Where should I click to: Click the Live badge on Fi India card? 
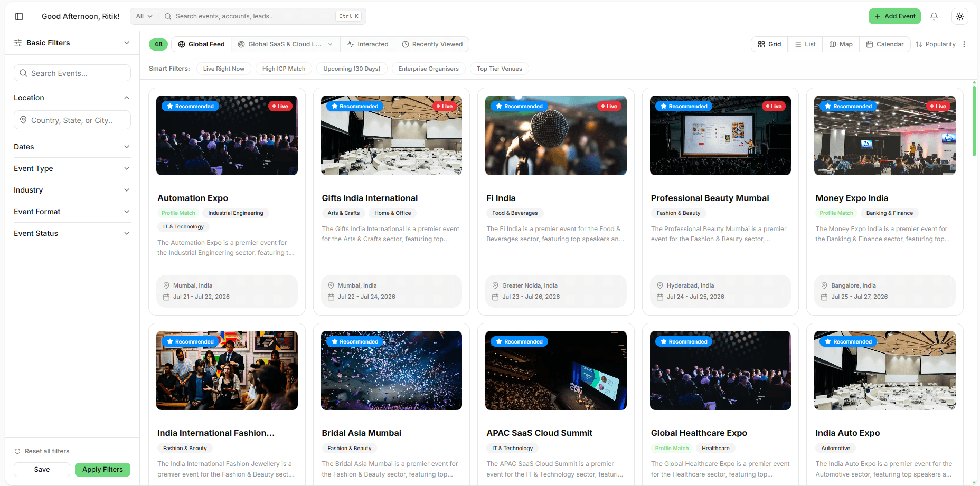609,106
